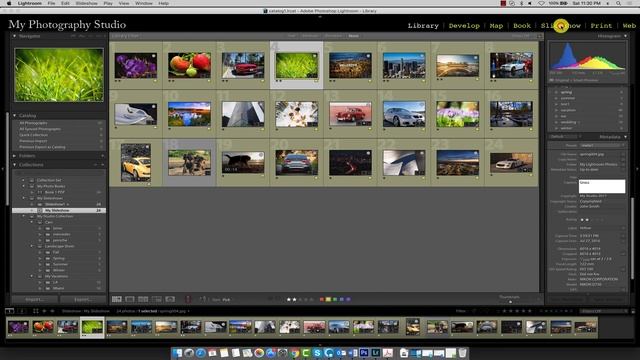Image resolution: width=640 pixels, height=360 pixels.
Task: Select Text in Library Filter bar
Action: tap(291, 36)
